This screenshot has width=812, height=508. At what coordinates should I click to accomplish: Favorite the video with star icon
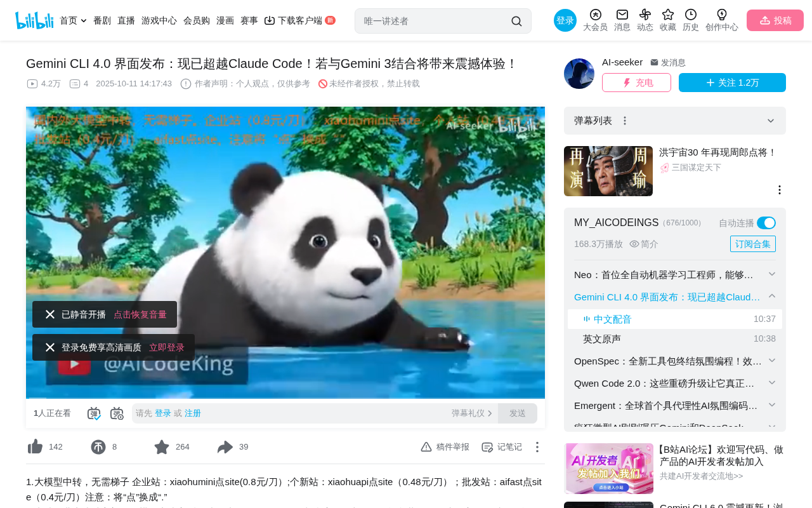162,447
